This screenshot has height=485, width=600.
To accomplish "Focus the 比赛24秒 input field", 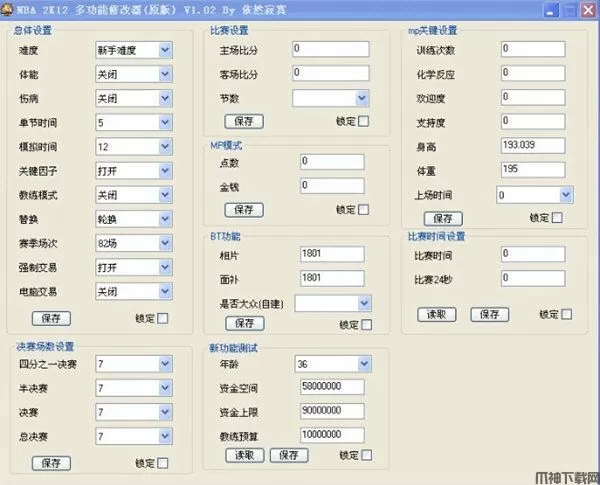I will pyautogui.click(x=533, y=278).
